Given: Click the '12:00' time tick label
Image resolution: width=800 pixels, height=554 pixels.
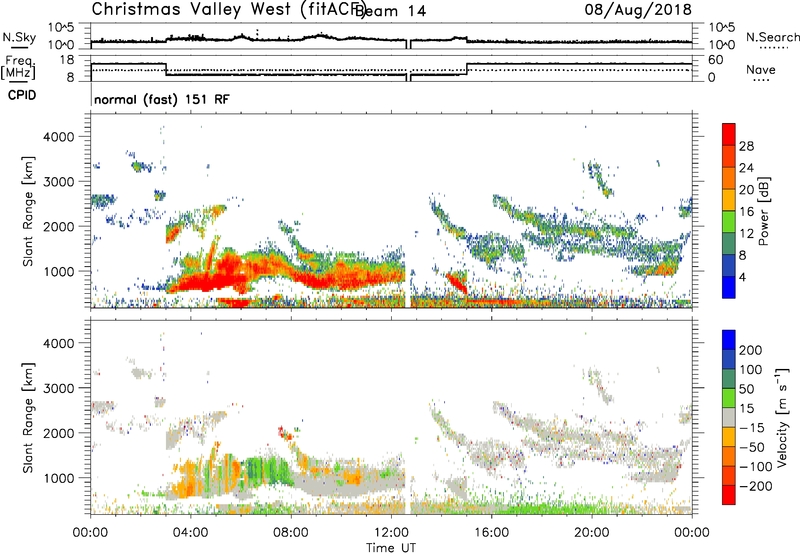Looking at the screenshot, I should 391,533.
